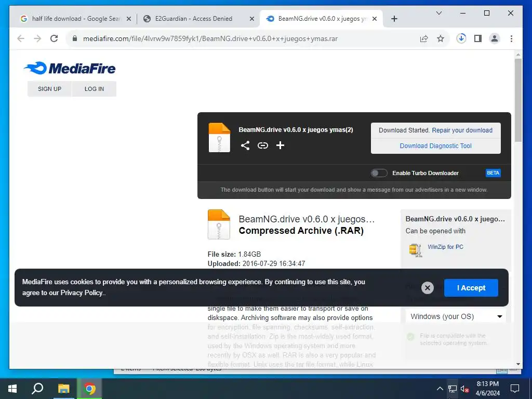This screenshot has height=399, width=532.
Task: Go back in browser history
Action: [x=21, y=38]
